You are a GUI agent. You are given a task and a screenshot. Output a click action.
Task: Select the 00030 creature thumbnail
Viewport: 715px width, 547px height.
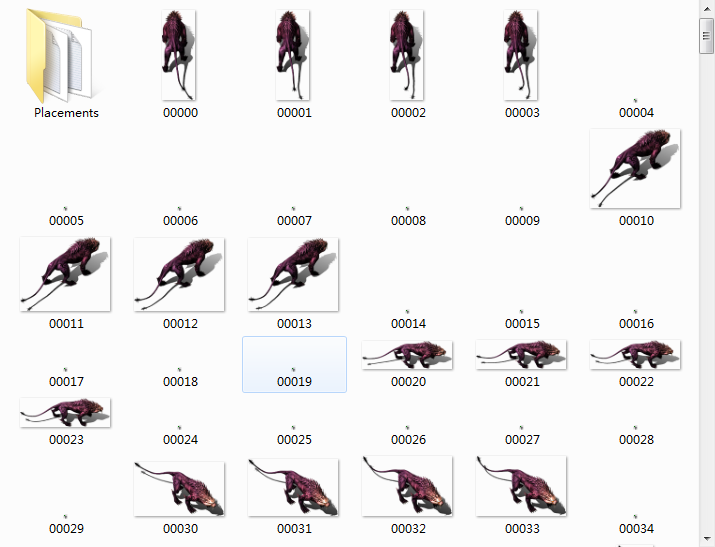179,489
